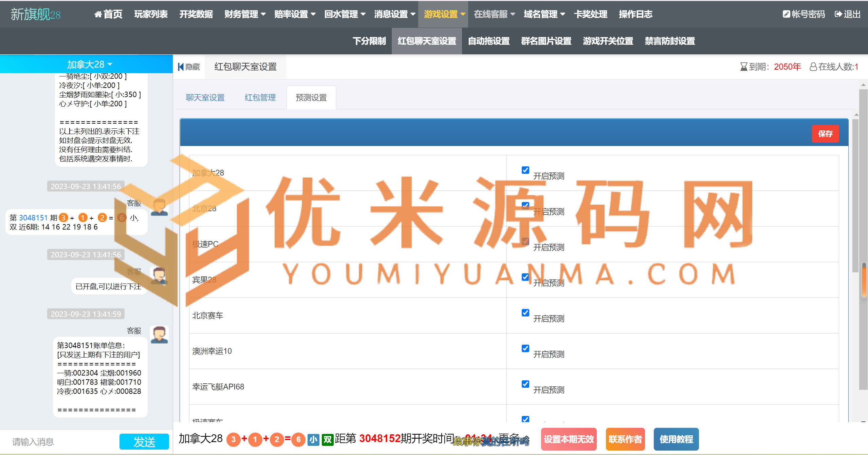Expand the 在线客服 dropdown menu
868x455 pixels.
coord(494,14)
